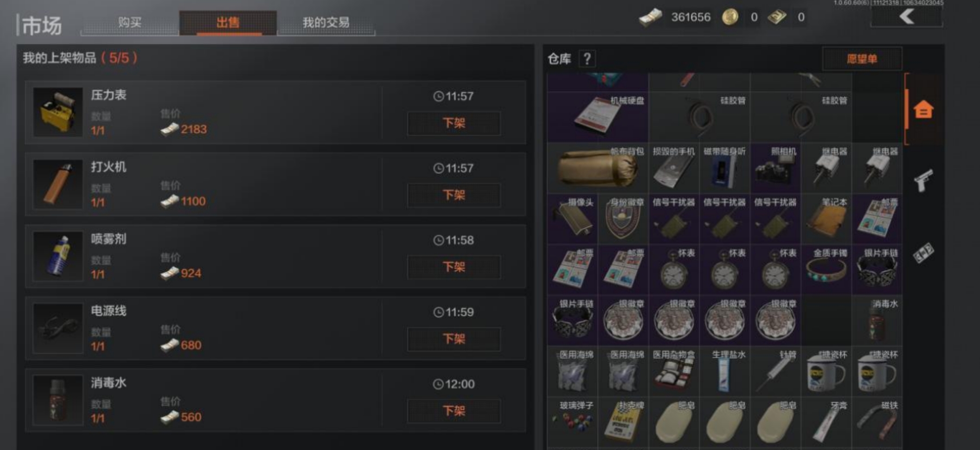The width and height of the screenshot is (980, 450).
Task: Switch to the 购买 tab
Action: tap(130, 22)
